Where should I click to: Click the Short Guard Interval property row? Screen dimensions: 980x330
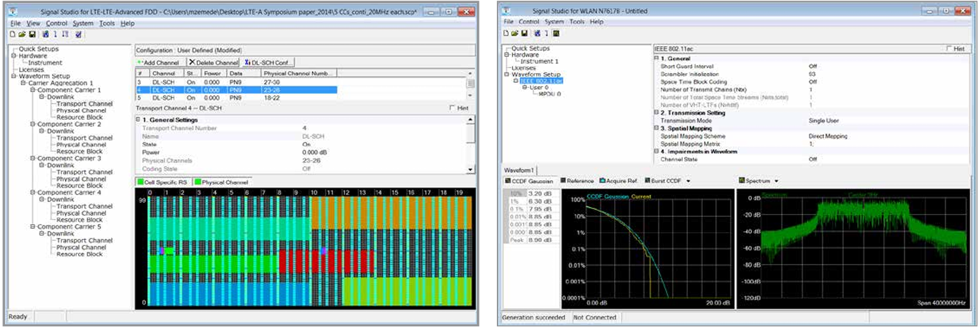click(811, 66)
